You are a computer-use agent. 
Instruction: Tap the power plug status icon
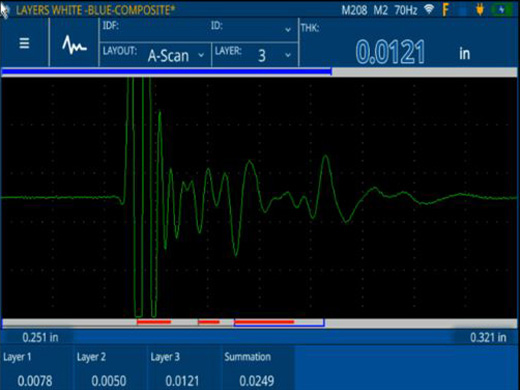pyautogui.click(x=479, y=10)
